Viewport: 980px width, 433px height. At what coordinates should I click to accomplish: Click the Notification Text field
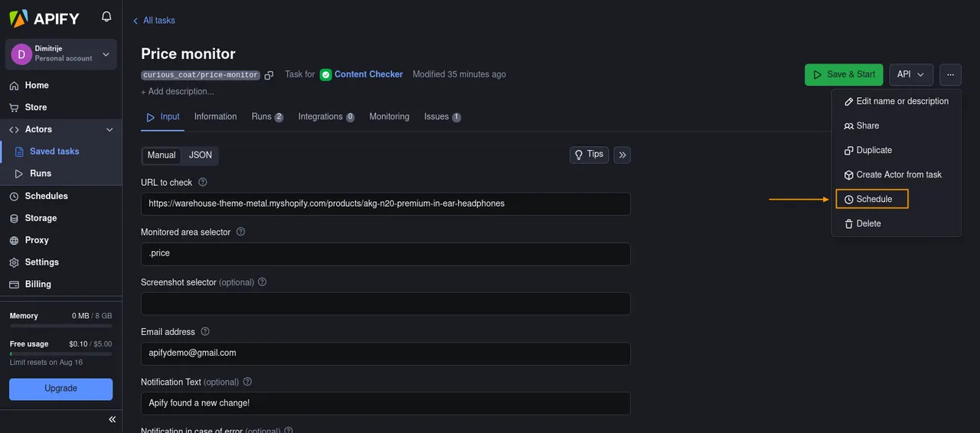[x=385, y=403]
